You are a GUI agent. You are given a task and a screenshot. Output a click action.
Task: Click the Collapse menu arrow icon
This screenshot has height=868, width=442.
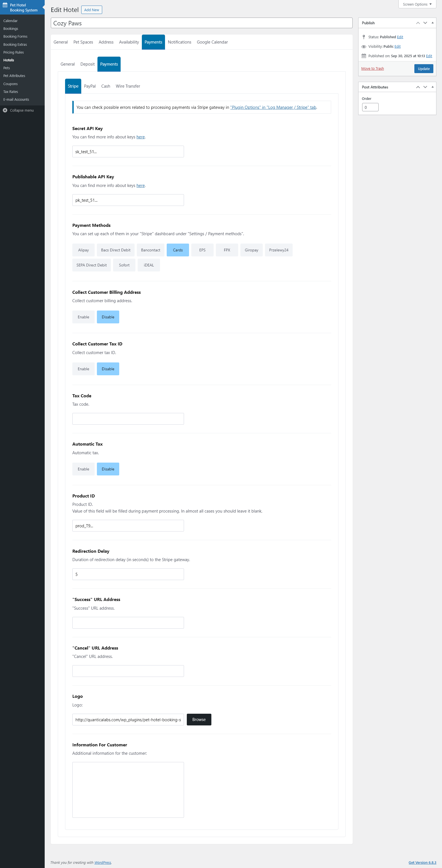coord(5,110)
